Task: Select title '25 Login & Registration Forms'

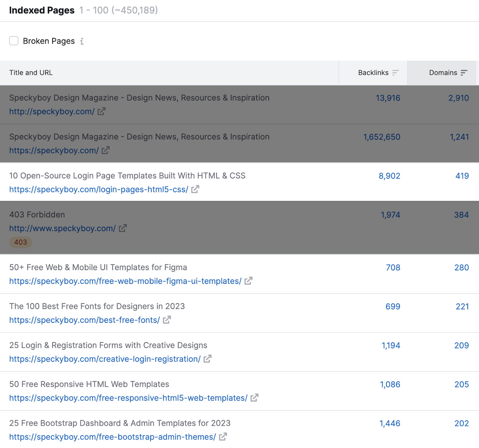Action: (108, 345)
